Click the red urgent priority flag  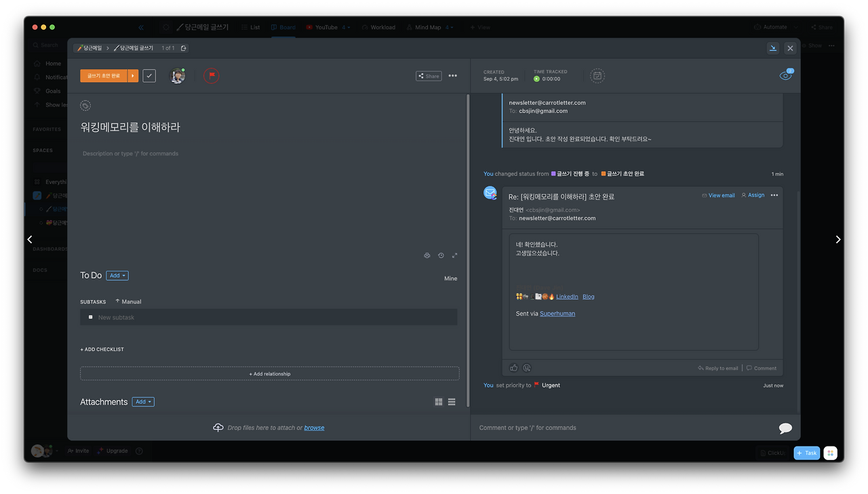click(x=212, y=76)
